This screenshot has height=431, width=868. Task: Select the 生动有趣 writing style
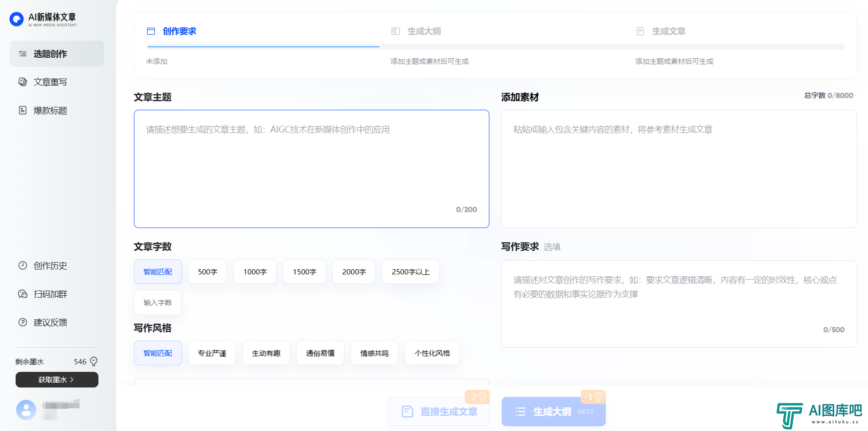(x=266, y=353)
